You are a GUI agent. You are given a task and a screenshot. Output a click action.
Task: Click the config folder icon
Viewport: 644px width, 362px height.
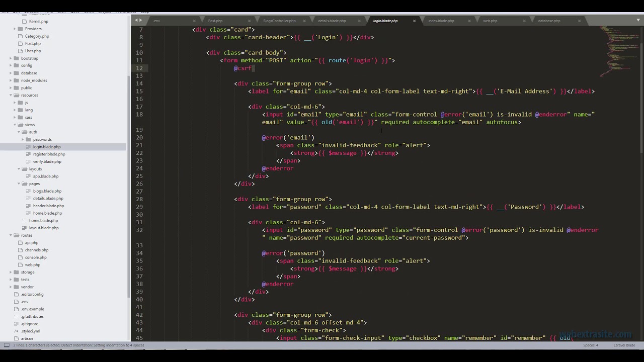17,65
